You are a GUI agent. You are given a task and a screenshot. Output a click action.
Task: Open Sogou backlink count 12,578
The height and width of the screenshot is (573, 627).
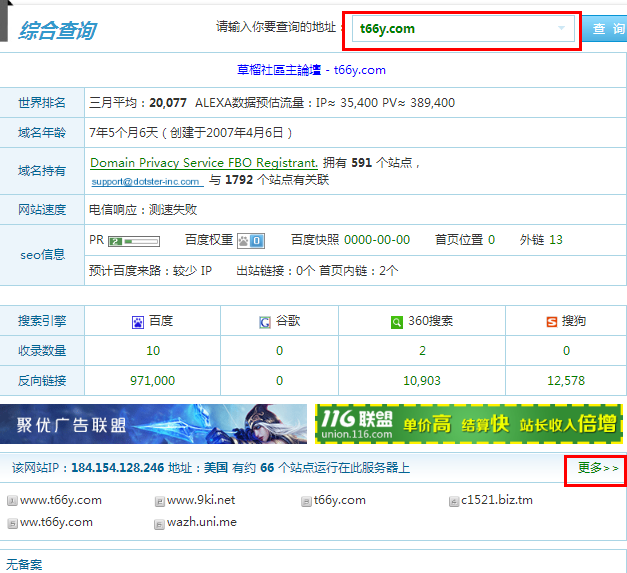point(566,381)
